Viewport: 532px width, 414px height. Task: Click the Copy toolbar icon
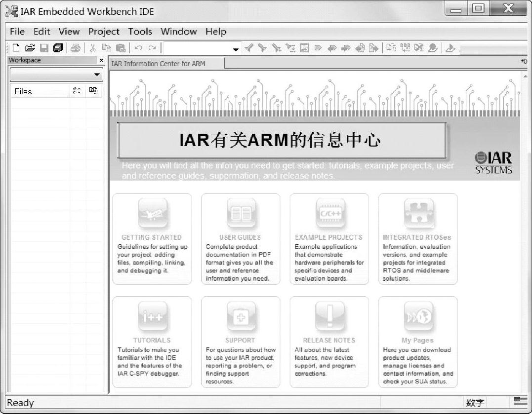107,48
